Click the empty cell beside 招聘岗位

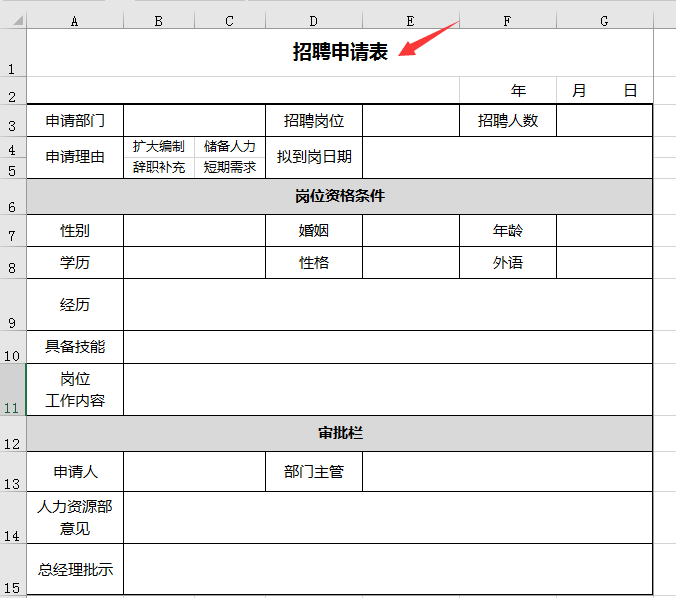click(x=411, y=120)
